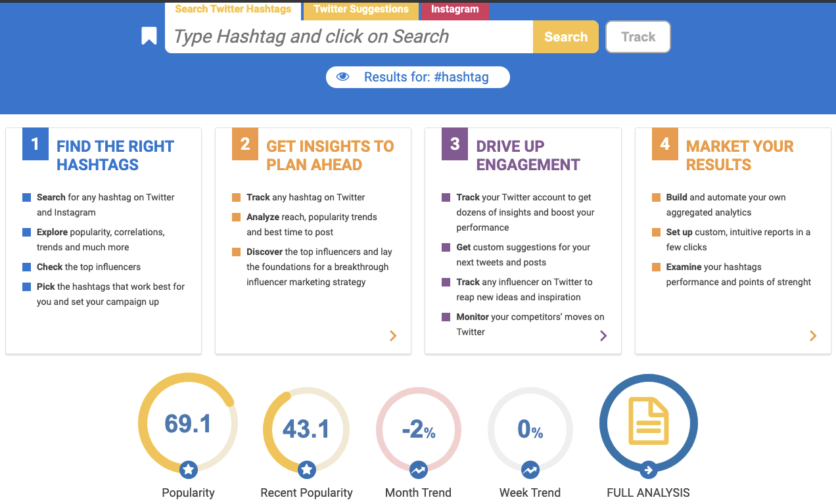
Task: Click the 0% Week Trend gauge
Action: coord(530,429)
